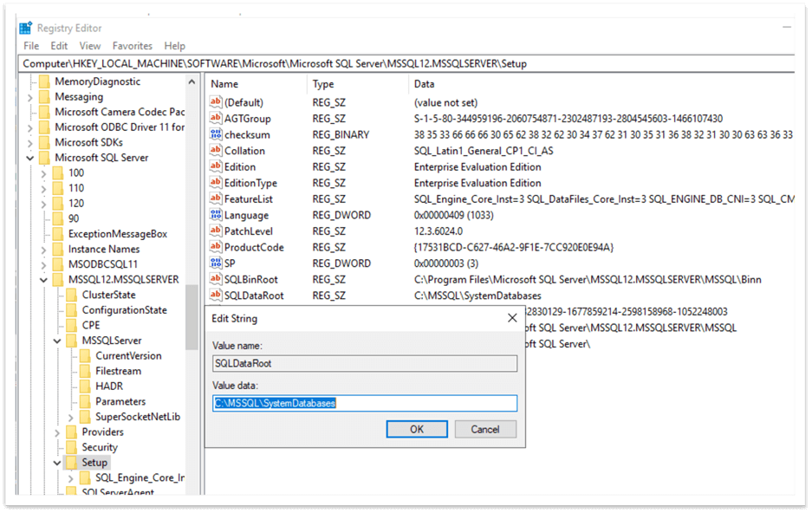
Task: Click the folder icon for Parameters key
Action: 85,402
